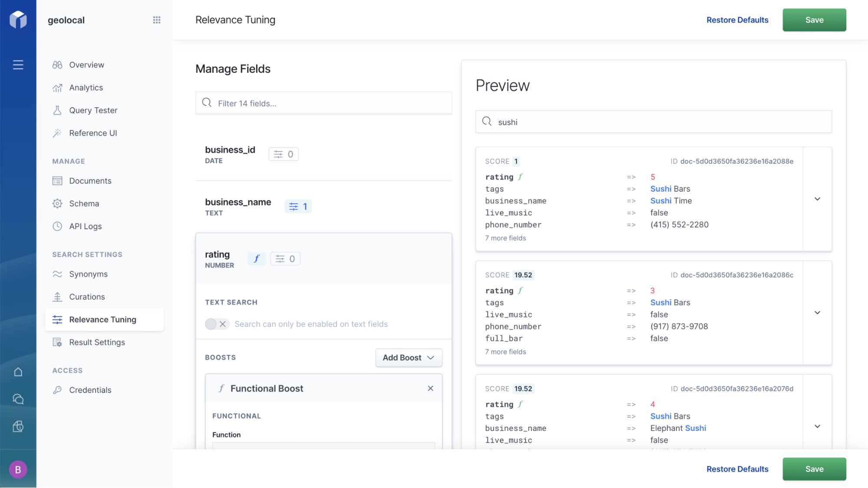Click the sushi search input field

(654, 122)
